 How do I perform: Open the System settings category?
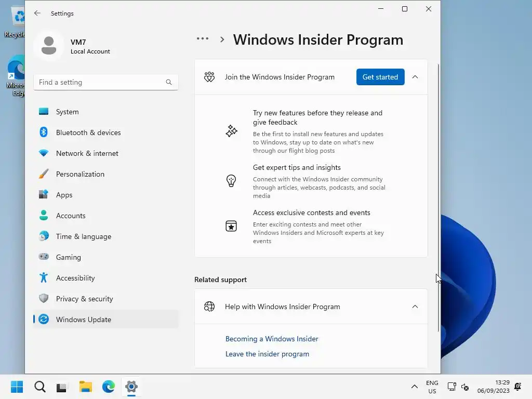(105, 112)
